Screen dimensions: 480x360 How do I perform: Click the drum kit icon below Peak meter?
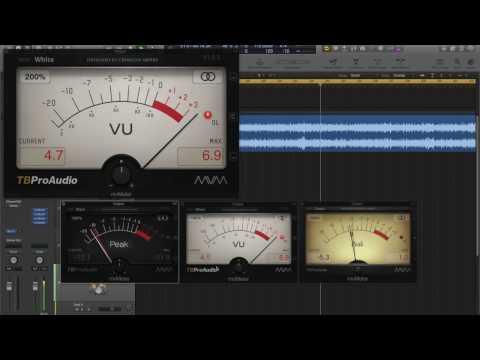(98, 290)
